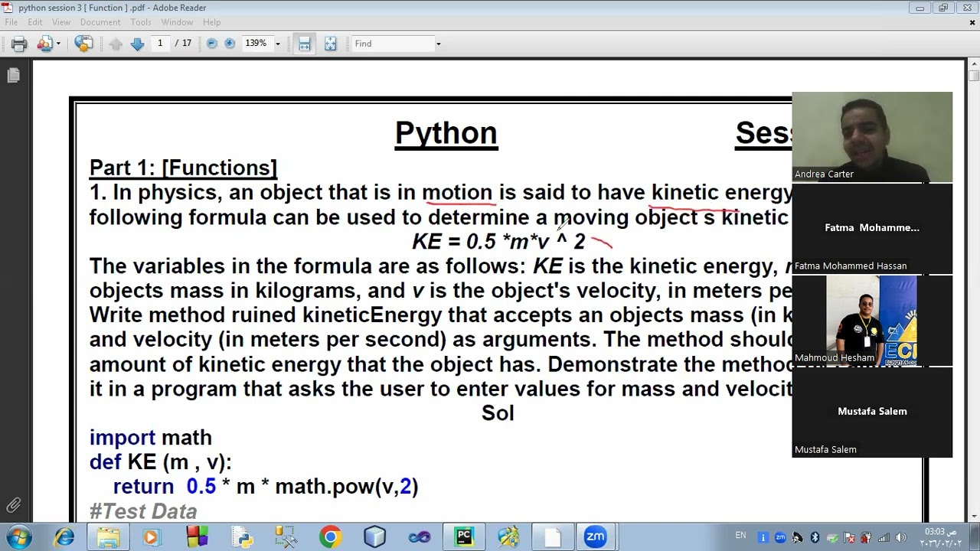
Task: Click the blue info tray icon
Action: pyautogui.click(x=763, y=537)
